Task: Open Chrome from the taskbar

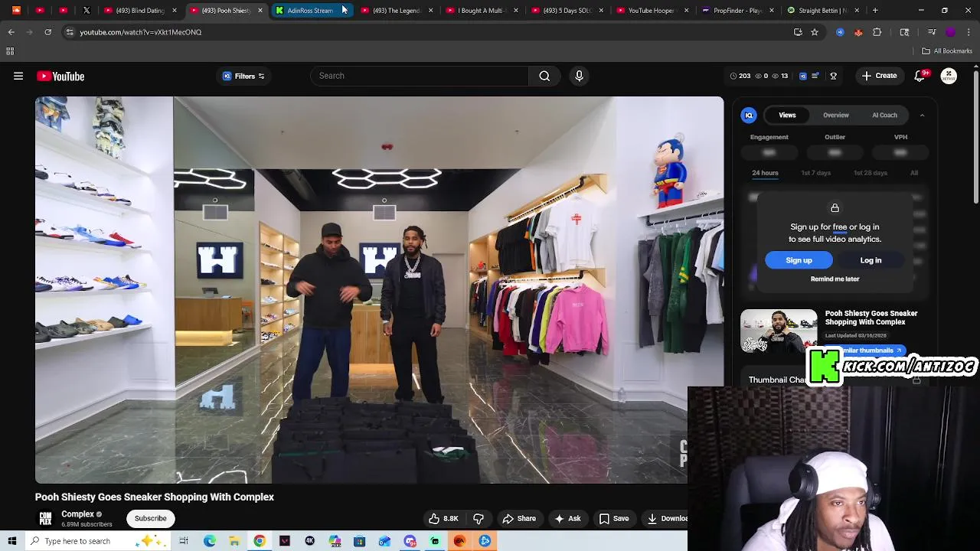Action: [x=260, y=541]
